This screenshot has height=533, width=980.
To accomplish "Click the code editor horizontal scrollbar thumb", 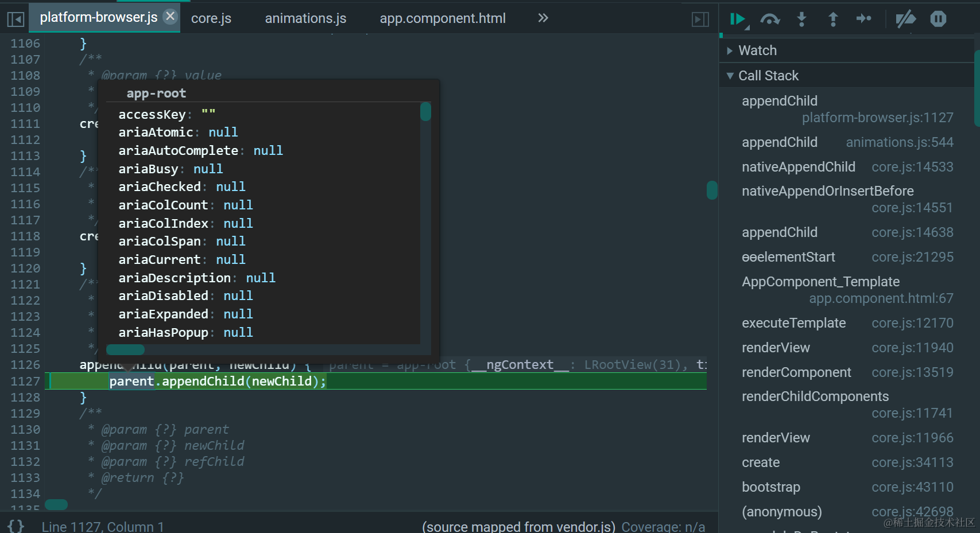I will pos(56,504).
